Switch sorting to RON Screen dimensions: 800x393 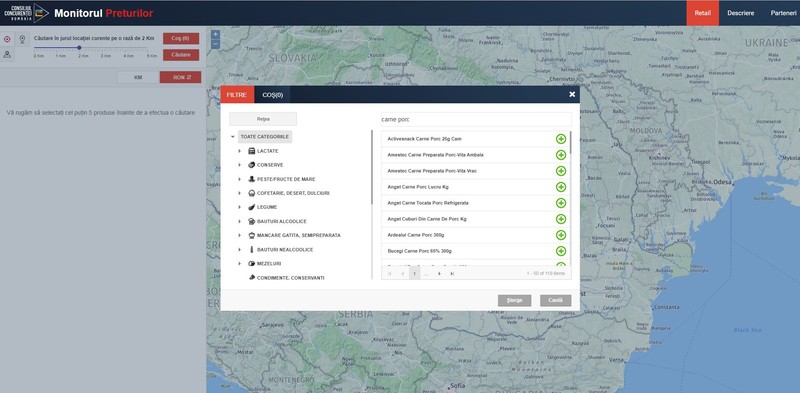coord(180,78)
